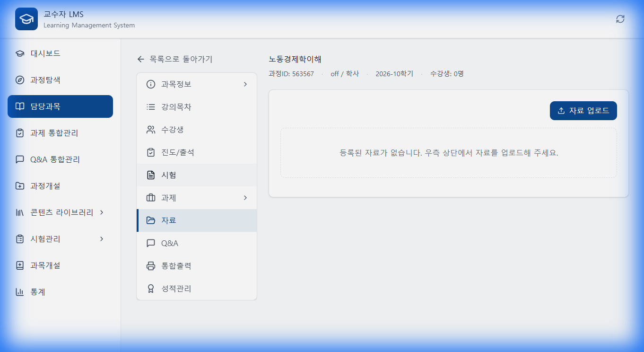Screen dimensions: 644x352
Task: Expand the 시험관리 sidebar chevron
Action: click(x=101, y=239)
